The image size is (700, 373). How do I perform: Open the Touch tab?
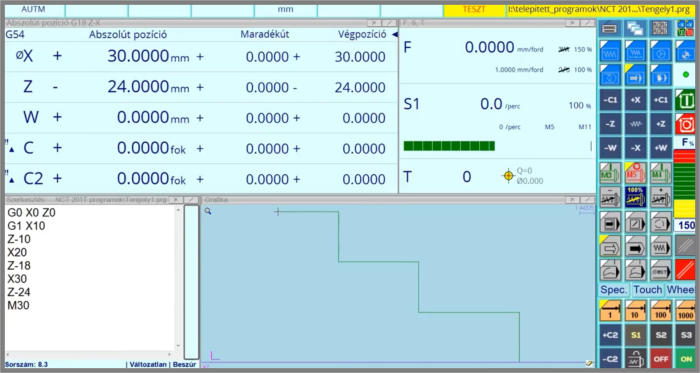tap(647, 290)
